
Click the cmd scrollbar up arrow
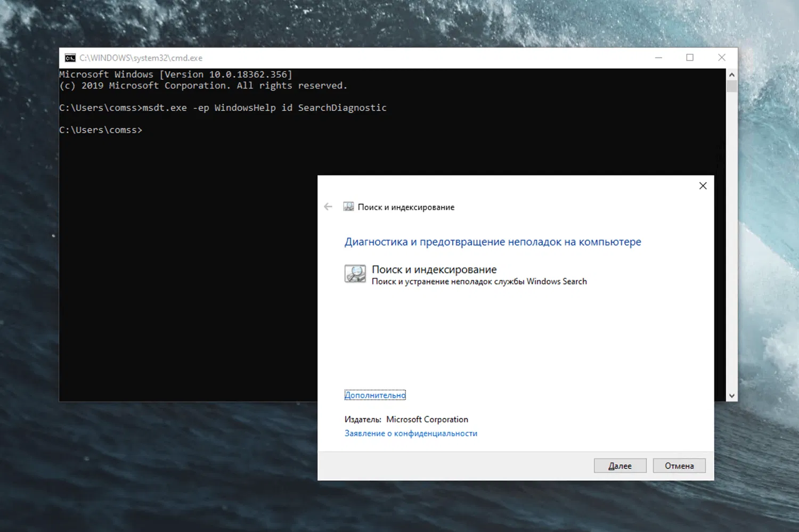coord(732,75)
